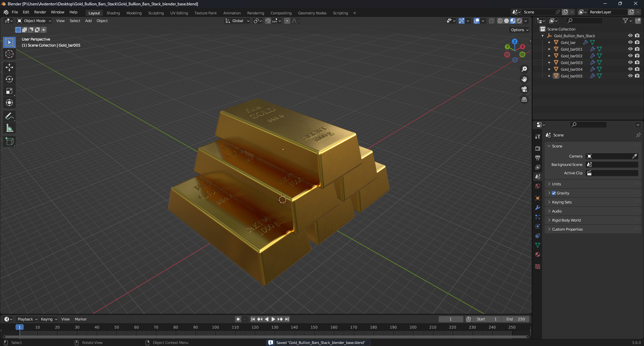Open the File menu

15,12
